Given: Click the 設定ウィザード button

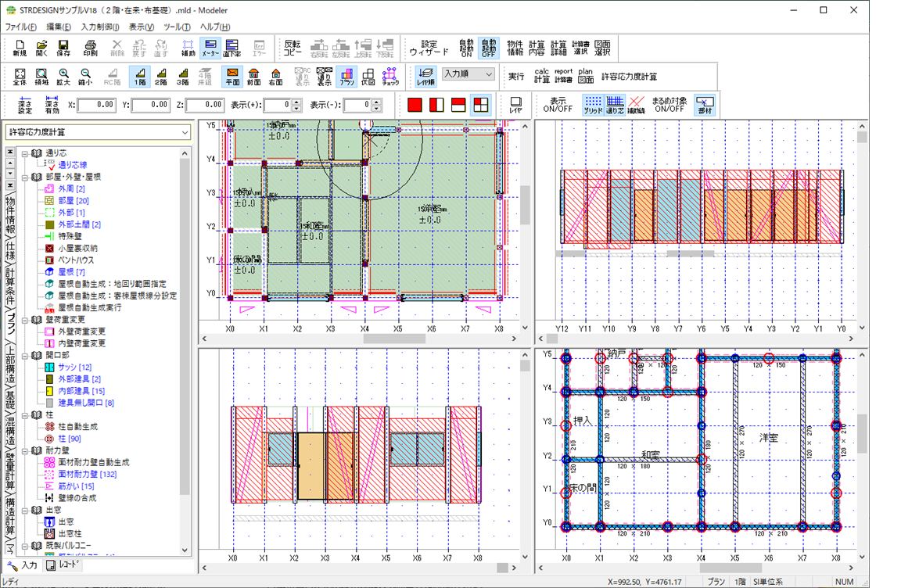Looking at the screenshot, I should coord(429,48).
